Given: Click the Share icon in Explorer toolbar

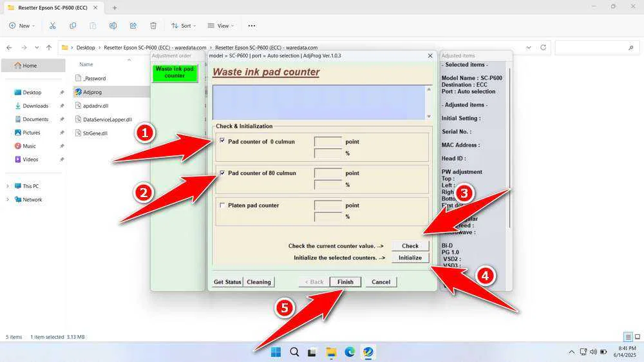Looking at the screenshot, I should click(x=133, y=26).
